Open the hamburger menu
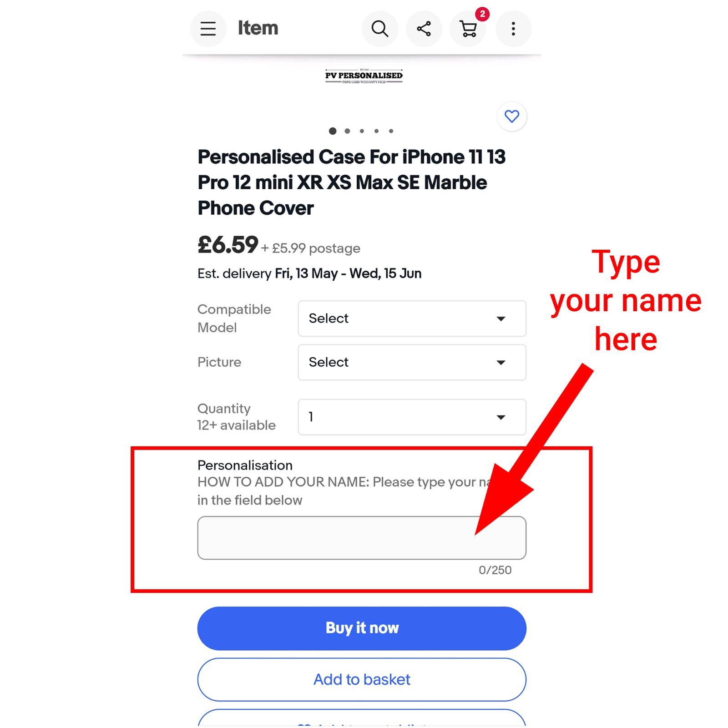This screenshot has width=728, height=728. tap(208, 29)
